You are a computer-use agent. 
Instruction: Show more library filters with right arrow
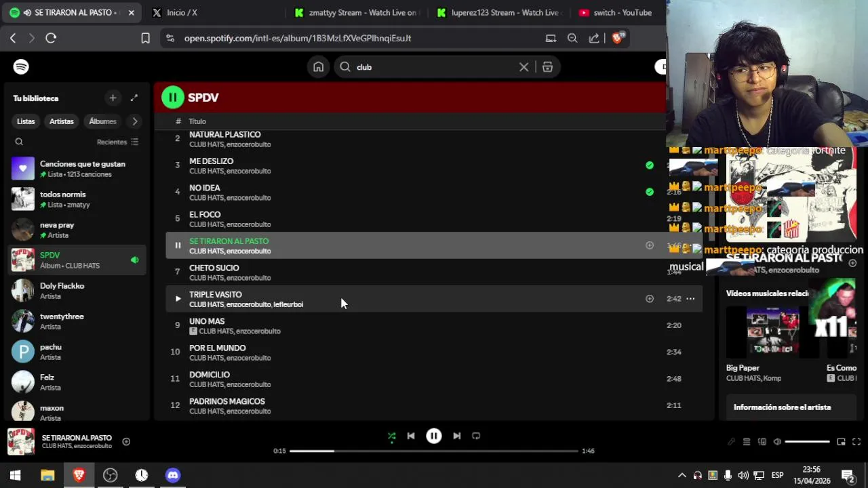135,121
